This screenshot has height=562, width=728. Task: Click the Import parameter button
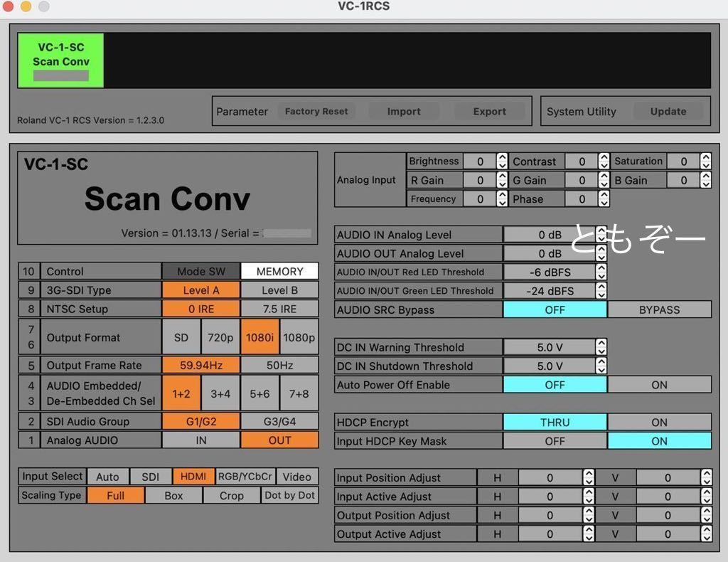tap(404, 112)
